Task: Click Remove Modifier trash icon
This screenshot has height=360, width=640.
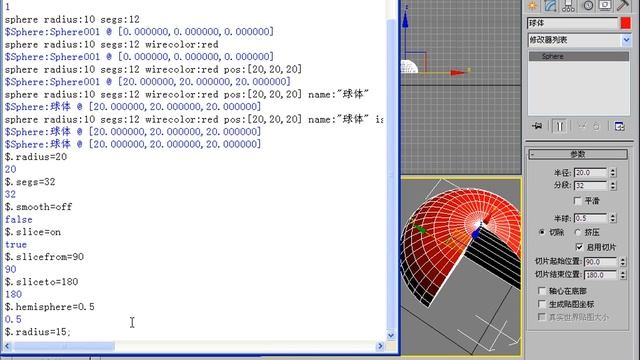Action: pos(596,126)
